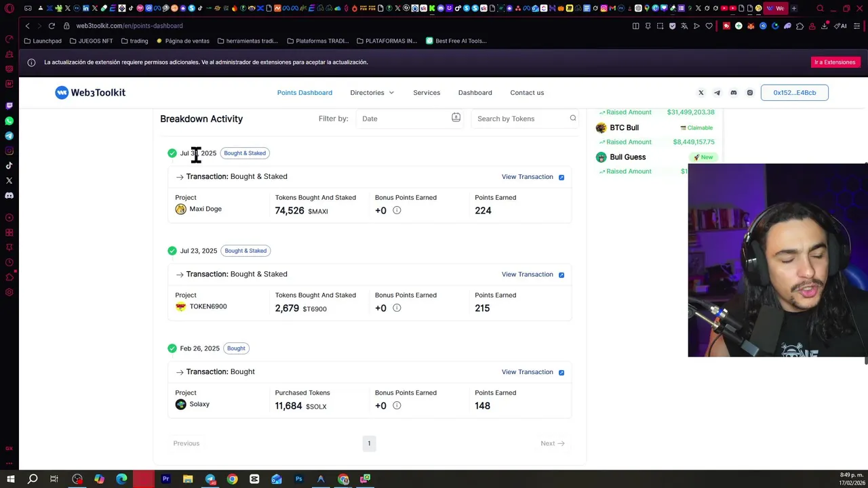Screen dimensions: 868x488
Task: Open the Dashboard nav item
Action: pyautogui.click(x=475, y=93)
